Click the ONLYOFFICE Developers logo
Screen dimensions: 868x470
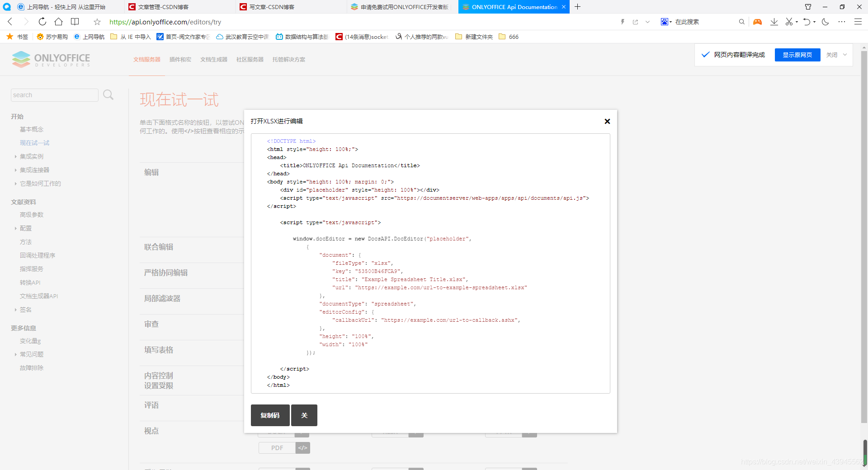coord(51,59)
